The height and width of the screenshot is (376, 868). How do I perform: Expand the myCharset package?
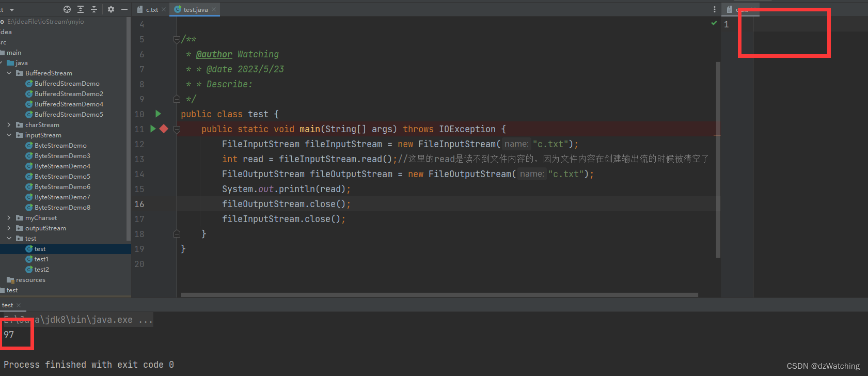click(x=9, y=218)
